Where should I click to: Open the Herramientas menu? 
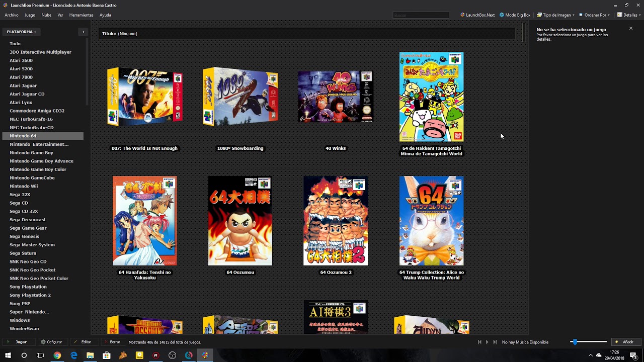81,15
